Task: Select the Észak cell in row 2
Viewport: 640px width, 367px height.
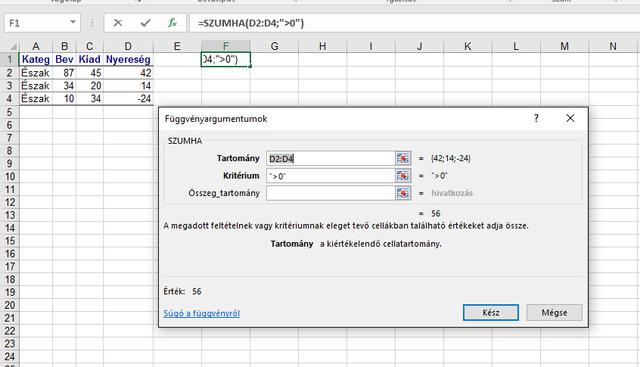Action: point(36,73)
